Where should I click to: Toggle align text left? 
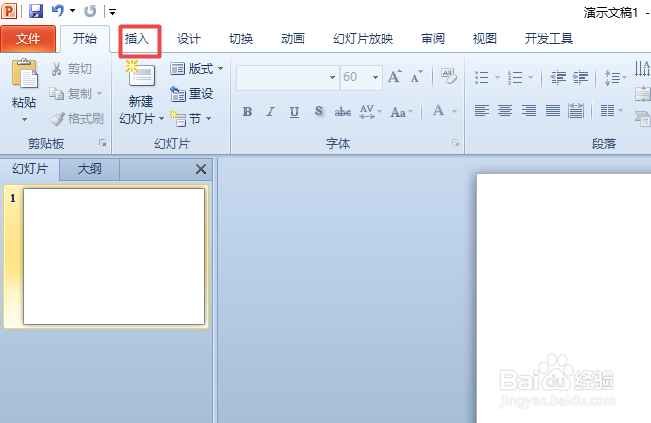pos(482,111)
